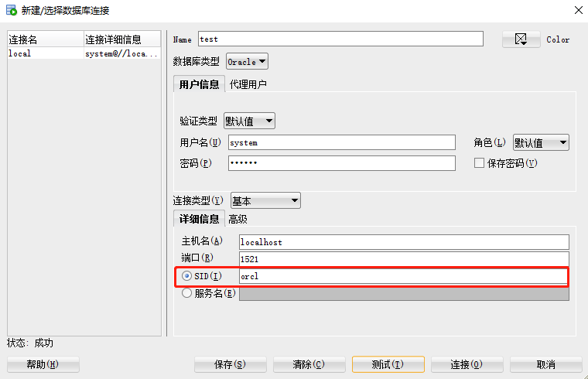
Task: Switch to the 详细信息 tab
Action: [x=199, y=219]
